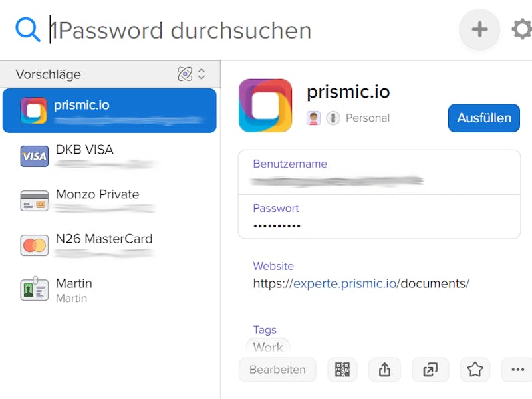Screen dimensions: 532x399
Task: Show the QR code for prismic.io
Action: coord(342,370)
